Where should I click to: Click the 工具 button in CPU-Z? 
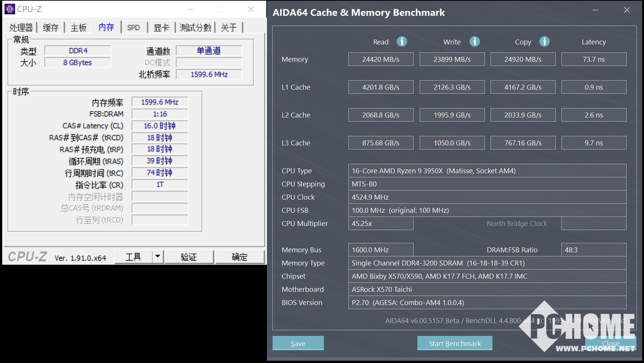coord(133,257)
